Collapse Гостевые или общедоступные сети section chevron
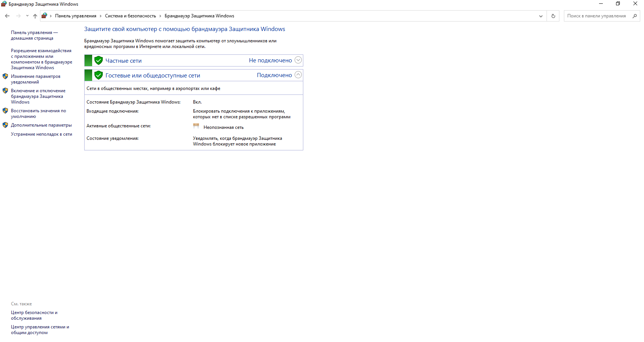644x342 pixels. tap(298, 75)
